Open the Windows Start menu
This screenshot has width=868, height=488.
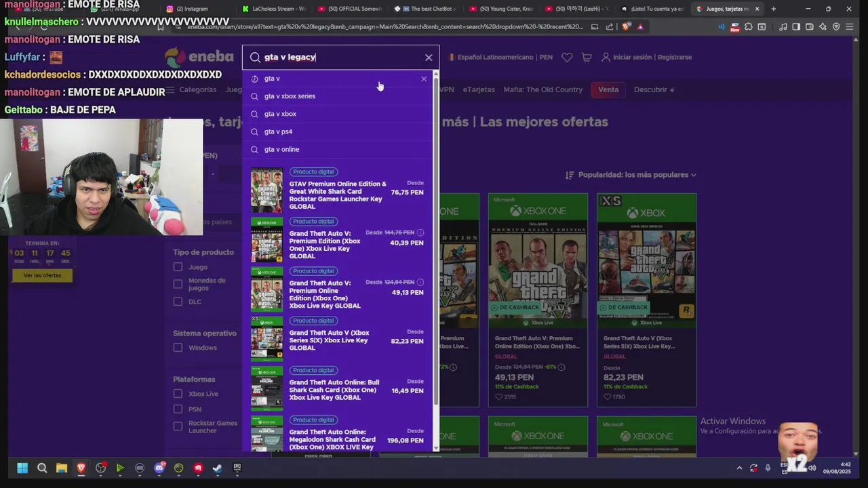pyautogui.click(x=22, y=468)
